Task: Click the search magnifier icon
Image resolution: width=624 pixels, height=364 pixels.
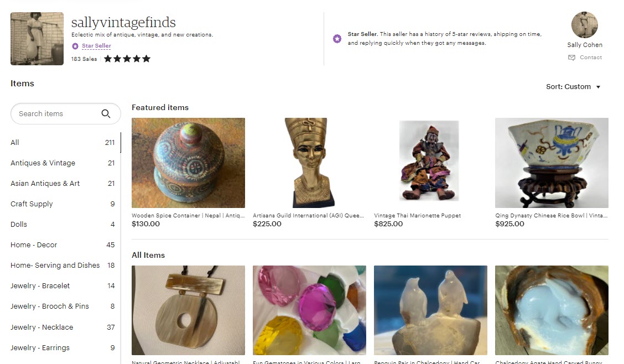Action: (x=106, y=114)
